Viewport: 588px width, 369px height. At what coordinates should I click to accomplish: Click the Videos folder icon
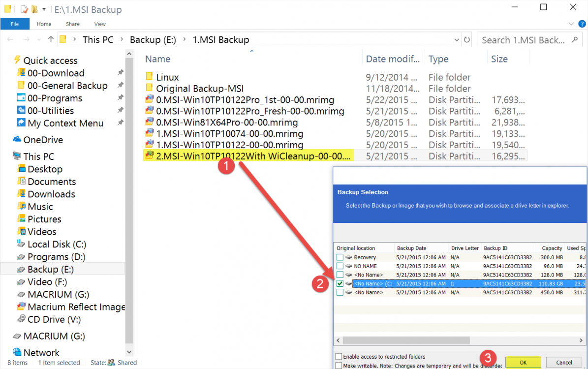[21, 231]
